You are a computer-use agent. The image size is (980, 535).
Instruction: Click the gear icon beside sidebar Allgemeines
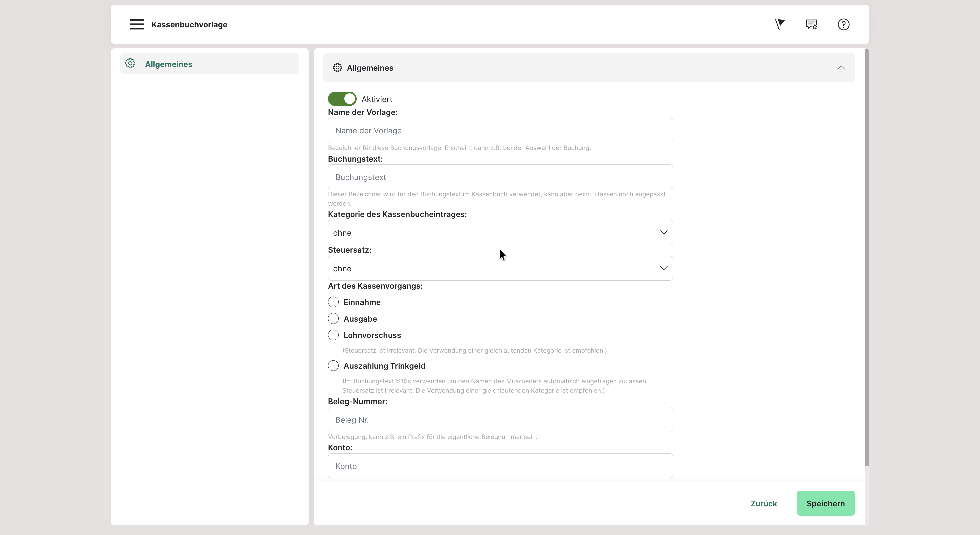pos(130,64)
